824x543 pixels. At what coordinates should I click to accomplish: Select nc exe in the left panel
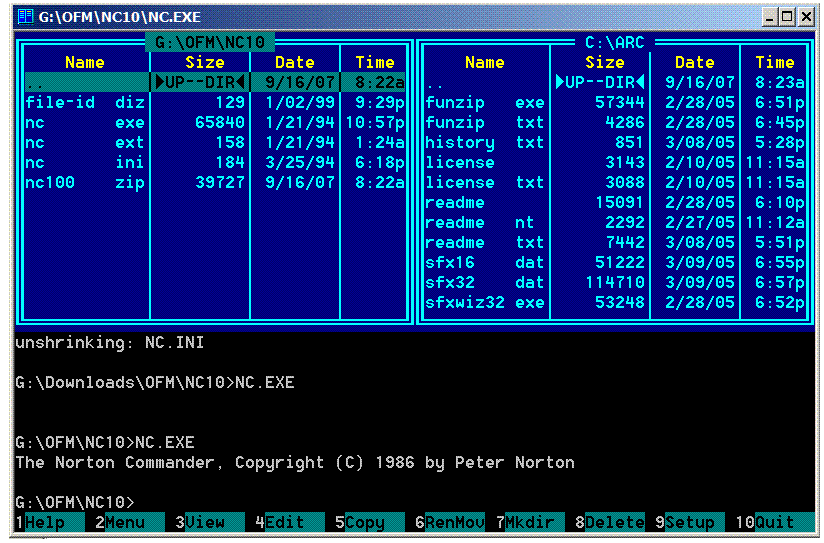pyautogui.click(x=215, y=122)
